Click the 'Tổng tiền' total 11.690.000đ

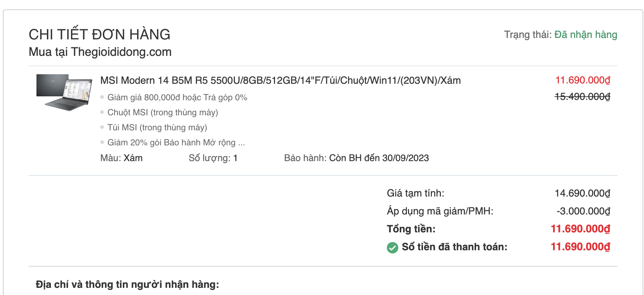coord(580,229)
